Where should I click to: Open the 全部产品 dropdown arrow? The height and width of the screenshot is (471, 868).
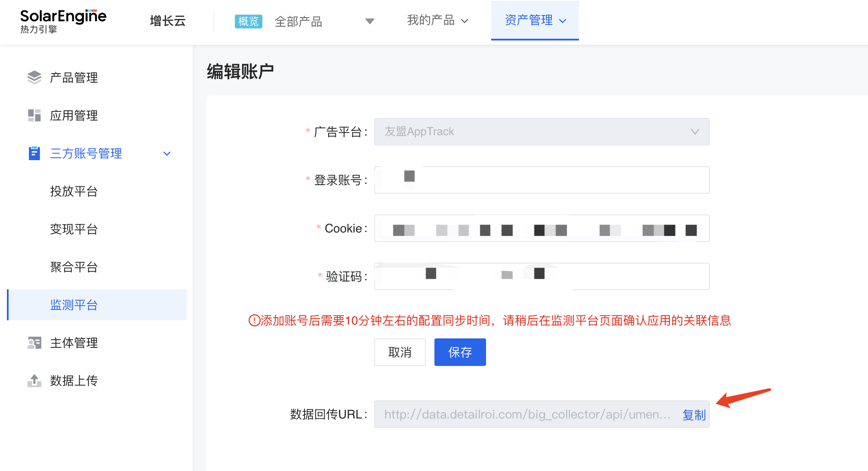click(369, 21)
